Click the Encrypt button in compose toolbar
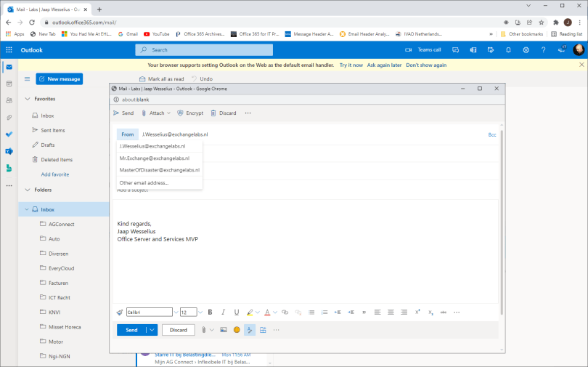The height and width of the screenshot is (367, 588). pyautogui.click(x=190, y=113)
